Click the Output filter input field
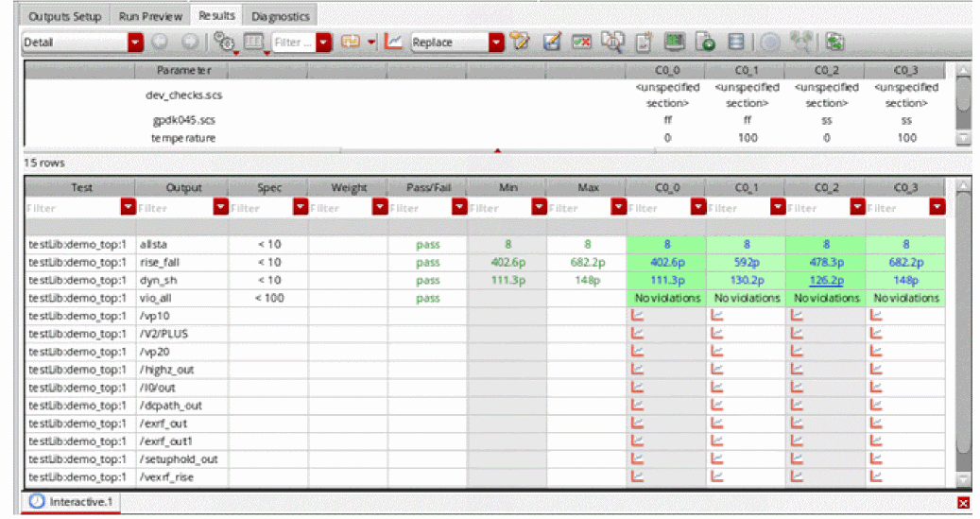Viewport: 980px width, 519px height. point(175,208)
